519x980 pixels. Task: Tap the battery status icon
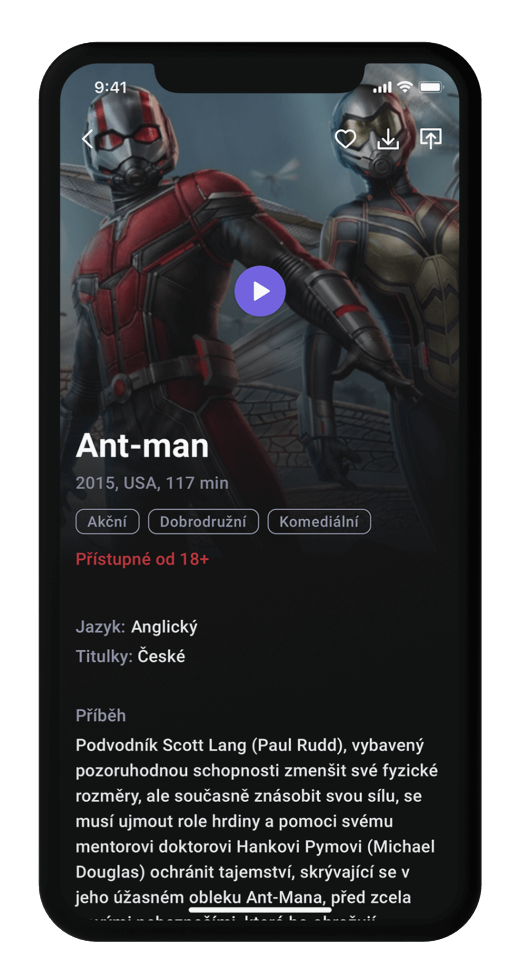pyautogui.click(x=431, y=88)
